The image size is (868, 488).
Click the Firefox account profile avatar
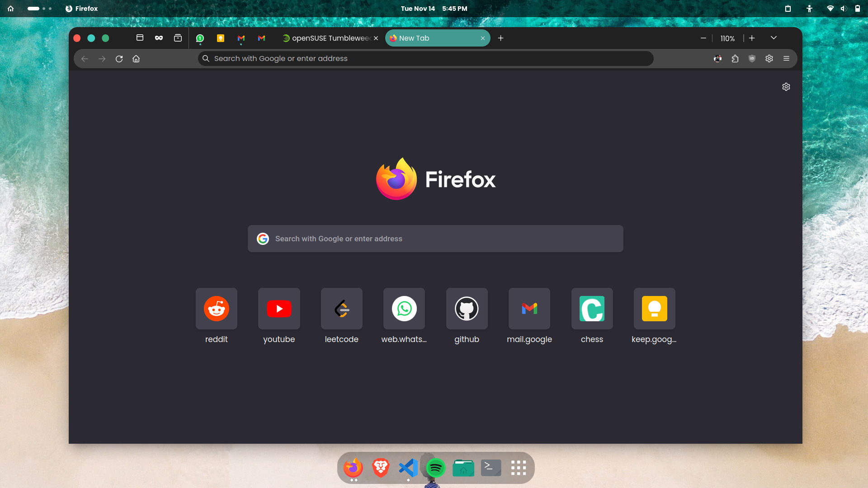pos(717,58)
